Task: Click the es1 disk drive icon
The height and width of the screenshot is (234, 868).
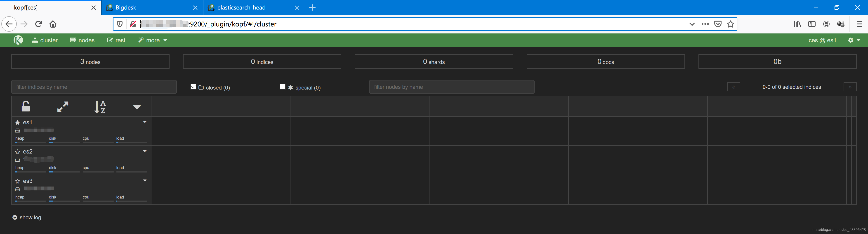Action: click(18, 130)
